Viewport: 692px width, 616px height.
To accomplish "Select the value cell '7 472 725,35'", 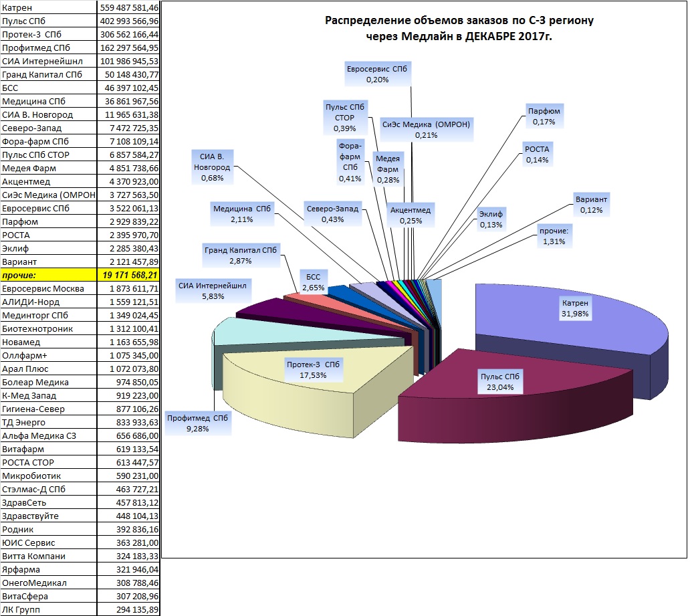I will click(x=128, y=128).
